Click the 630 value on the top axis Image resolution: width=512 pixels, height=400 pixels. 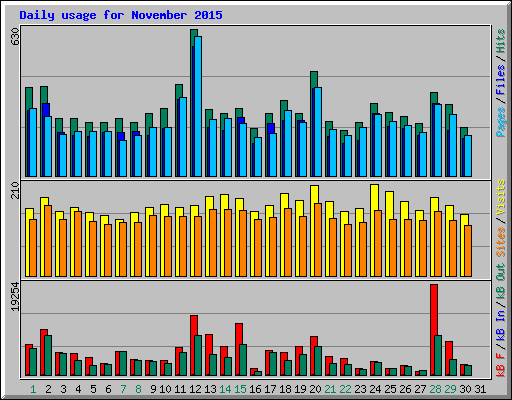15,37
